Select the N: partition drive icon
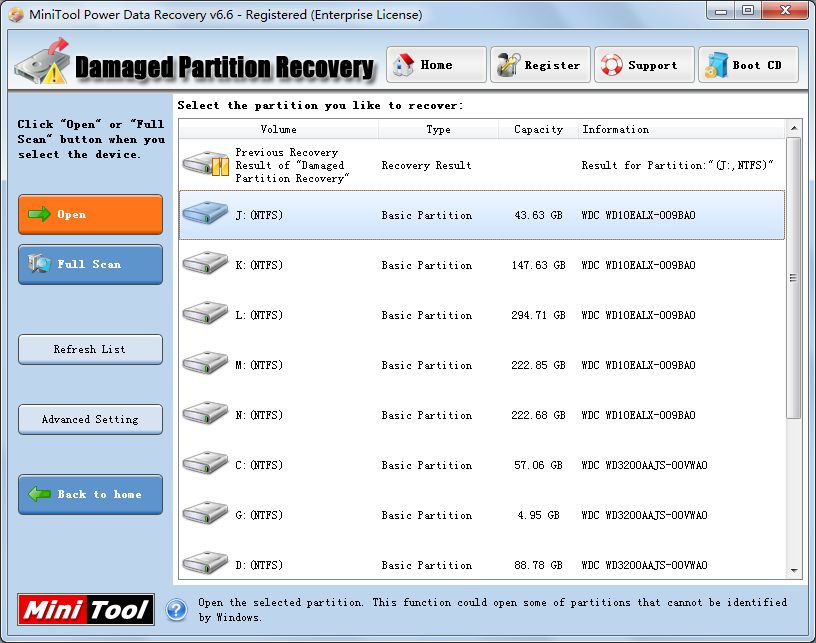The height and width of the screenshot is (643, 816). point(205,412)
